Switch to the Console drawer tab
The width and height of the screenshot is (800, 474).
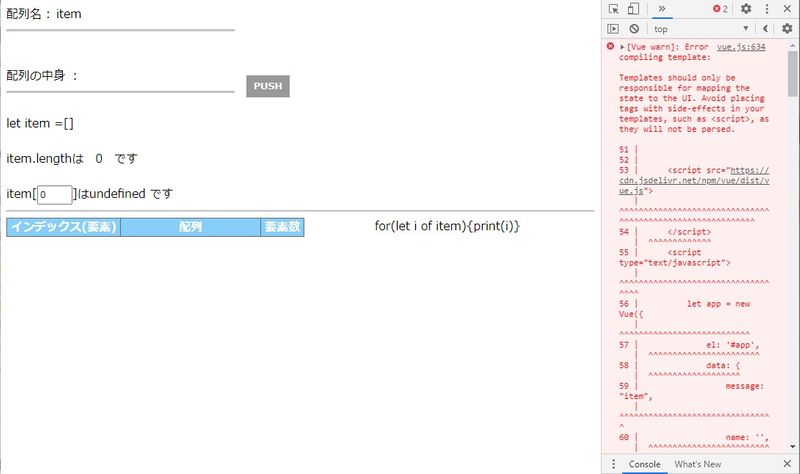(644, 464)
